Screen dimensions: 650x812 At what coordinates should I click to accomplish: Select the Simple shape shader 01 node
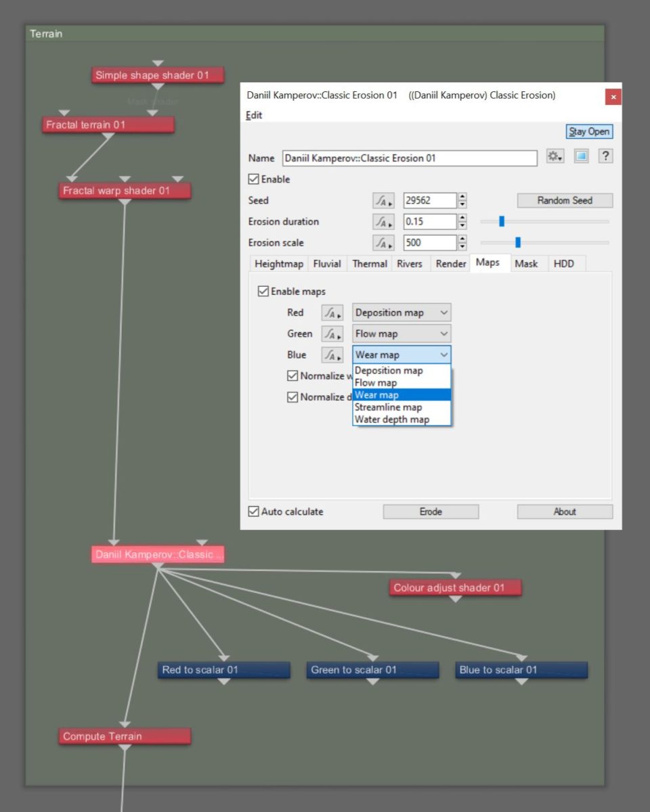tap(158, 75)
